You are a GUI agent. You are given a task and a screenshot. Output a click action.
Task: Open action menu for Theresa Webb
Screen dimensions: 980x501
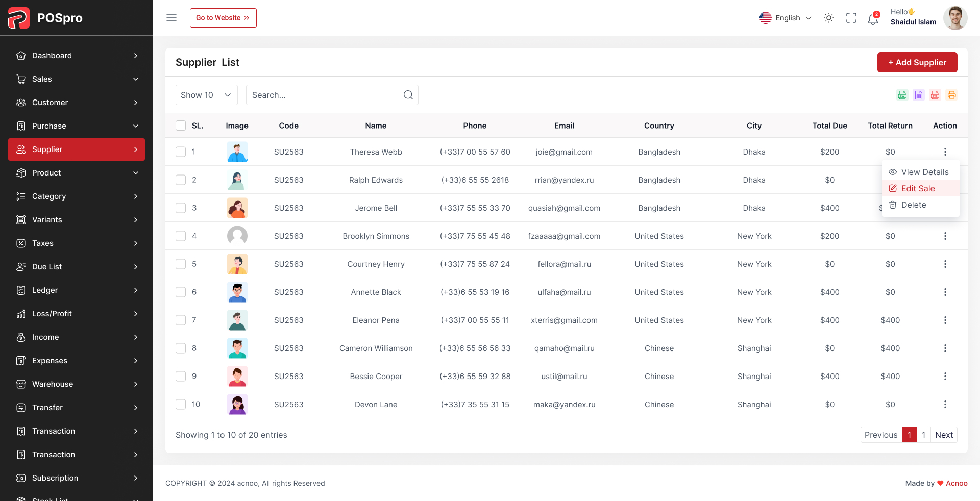pyautogui.click(x=945, y=152)
